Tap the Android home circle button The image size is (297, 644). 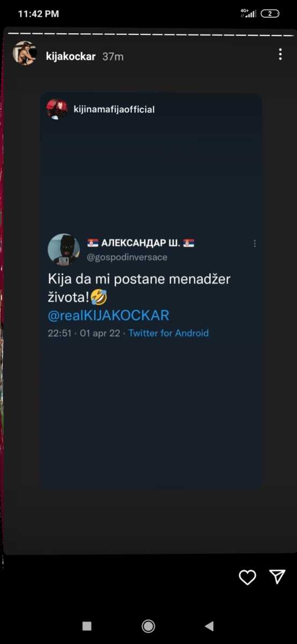pyautogui.click(x=148, y=626)
